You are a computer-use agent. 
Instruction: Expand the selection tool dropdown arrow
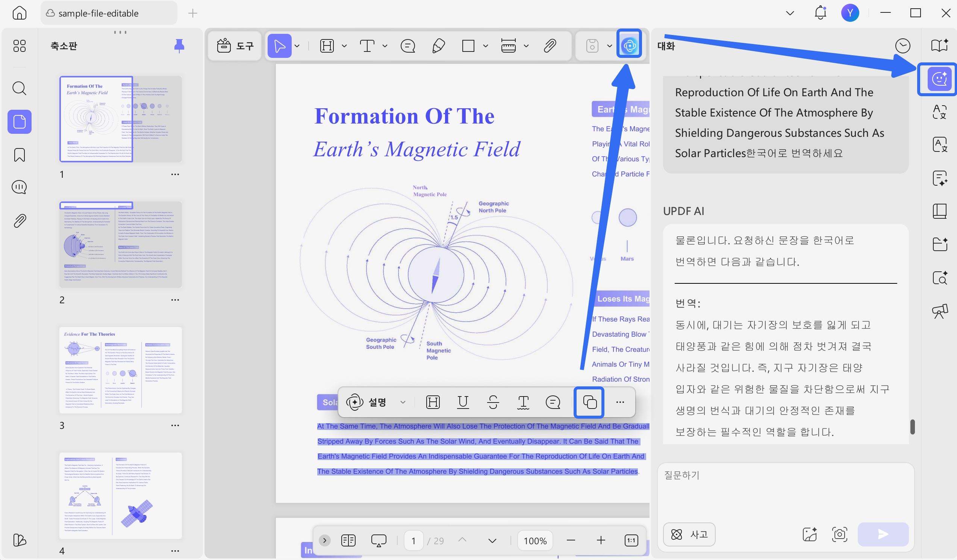297,46
